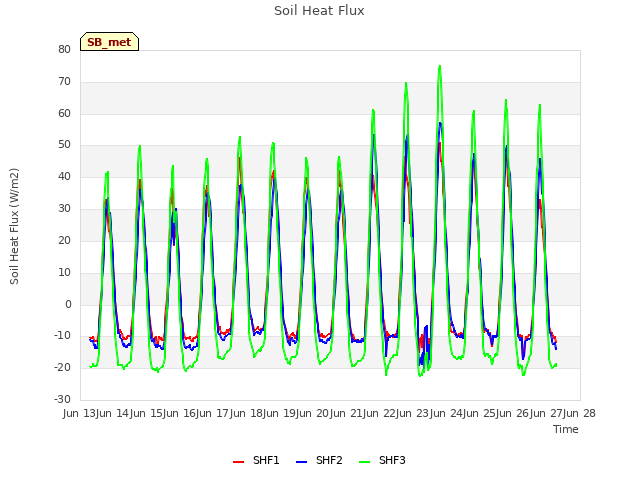This screenshot has width=640, height=480.
Task: Click the Soil Heat Flux chart title
Action: point(319,11)
